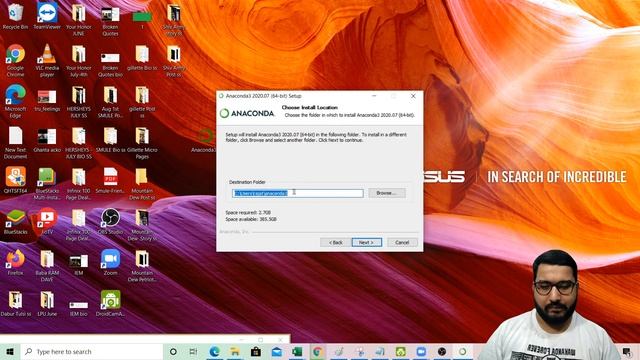Open the LPU June folder

tap(47, 303)
